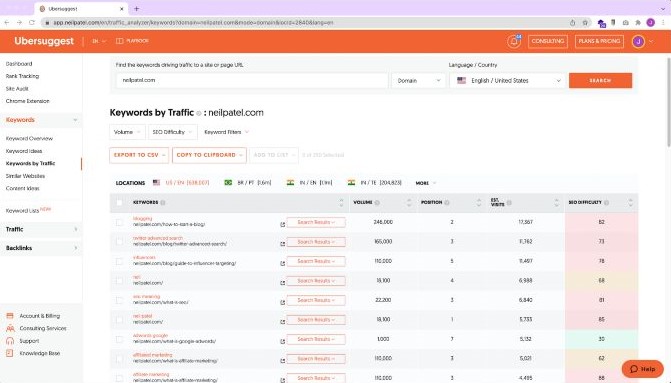The image size is (671, 383).
Task: Open the Volume filter dropdown
Action: click(127, 132)
